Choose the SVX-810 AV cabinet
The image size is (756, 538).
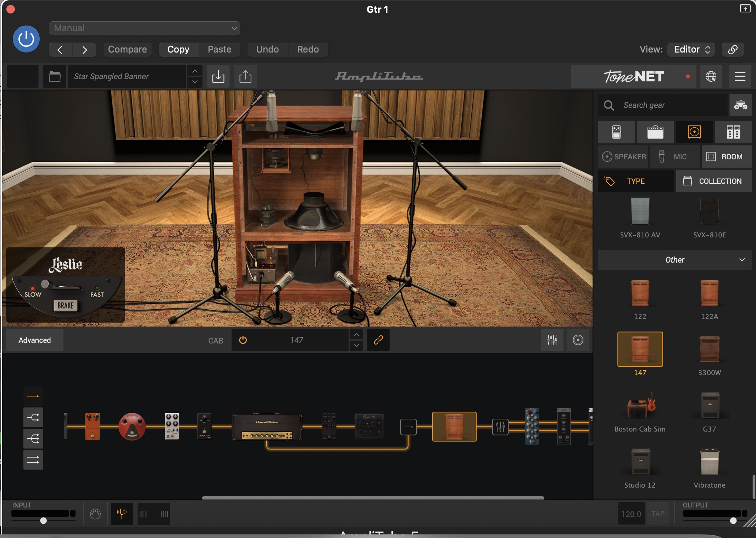point(640,218)
